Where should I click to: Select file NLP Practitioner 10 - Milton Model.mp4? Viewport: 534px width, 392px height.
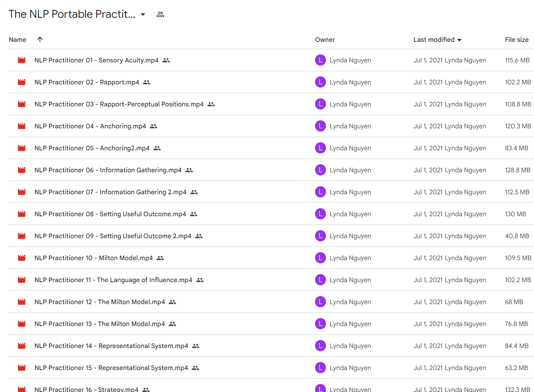pos(94,258)
